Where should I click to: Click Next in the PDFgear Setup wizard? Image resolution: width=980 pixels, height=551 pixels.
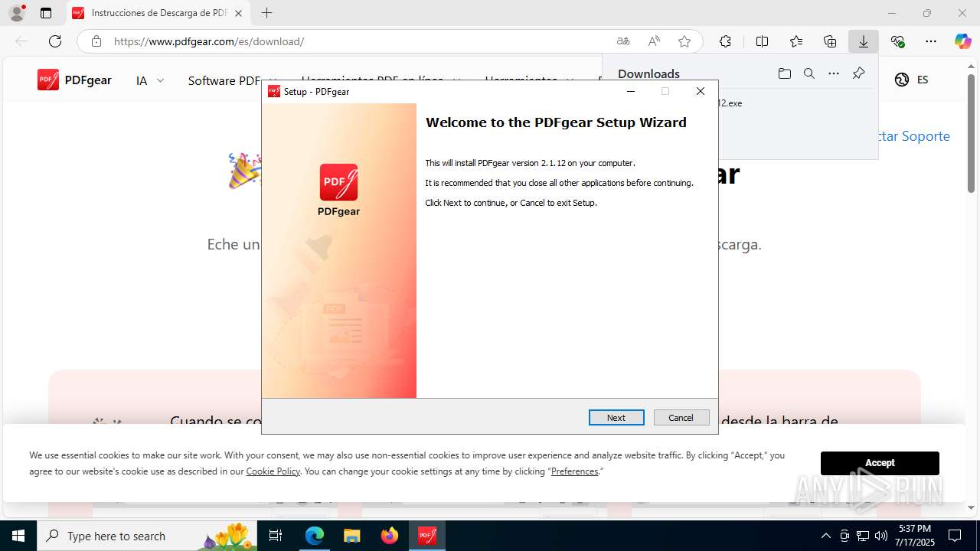616,418
